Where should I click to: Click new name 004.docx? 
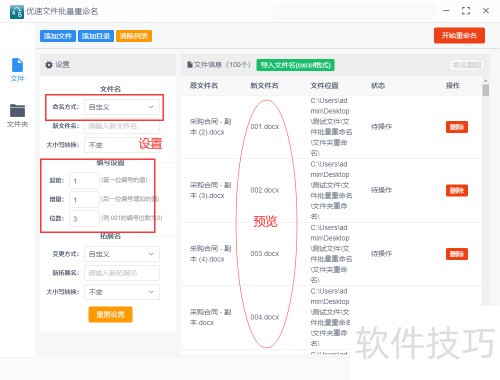click(265, 317)
